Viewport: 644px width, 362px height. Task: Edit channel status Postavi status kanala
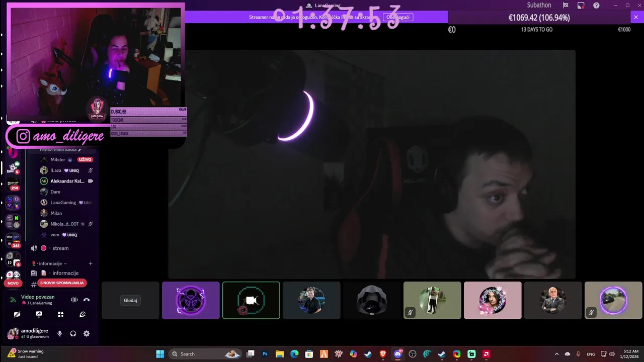pyautogui.click(x=60, y=150)
